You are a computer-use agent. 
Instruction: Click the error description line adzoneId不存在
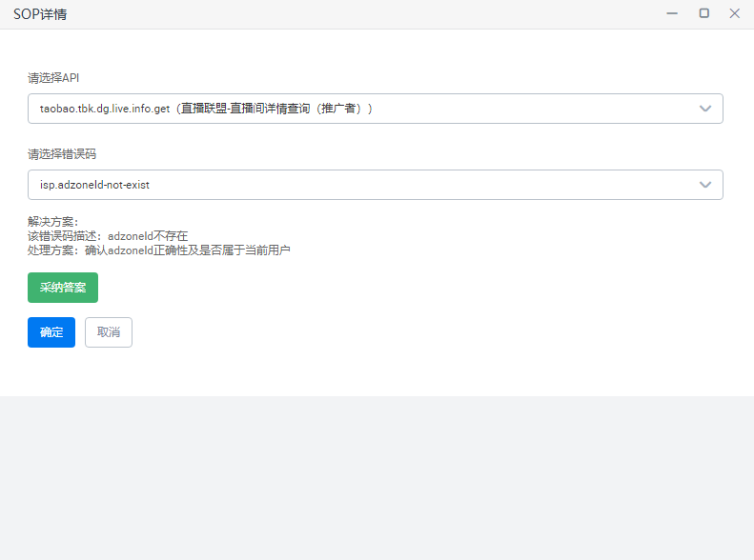(x=108, y=236)
